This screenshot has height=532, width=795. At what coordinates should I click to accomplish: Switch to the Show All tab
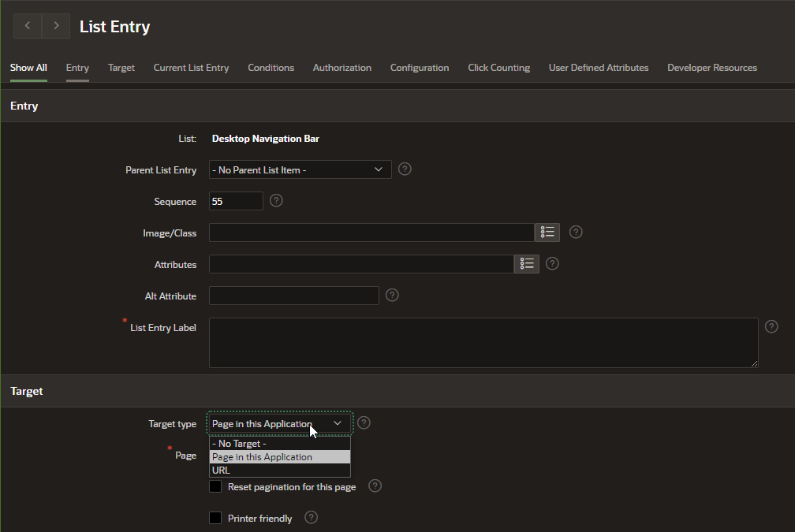[x=28, y=68]
